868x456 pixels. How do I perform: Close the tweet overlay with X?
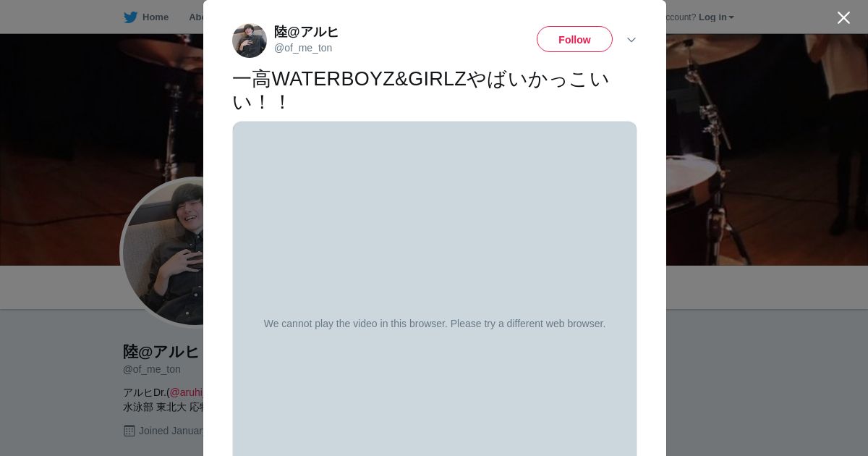point(843,17)
